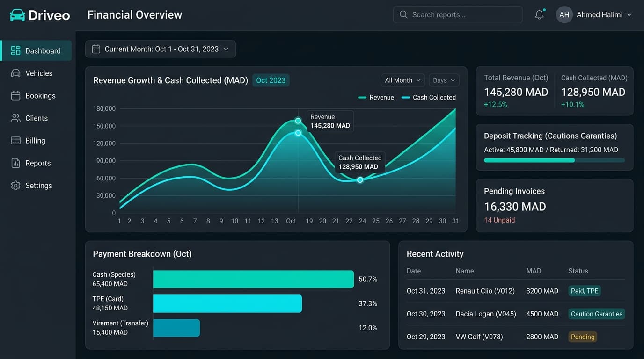Focus the Search reports field
Image resolution: width=644 pixels, height=359 pixels.
click(x=458, y=14)
